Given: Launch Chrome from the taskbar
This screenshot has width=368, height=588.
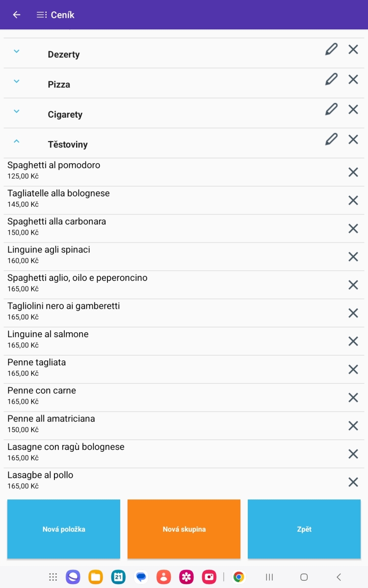Looking at the screenshot, I should pos(239,577).
